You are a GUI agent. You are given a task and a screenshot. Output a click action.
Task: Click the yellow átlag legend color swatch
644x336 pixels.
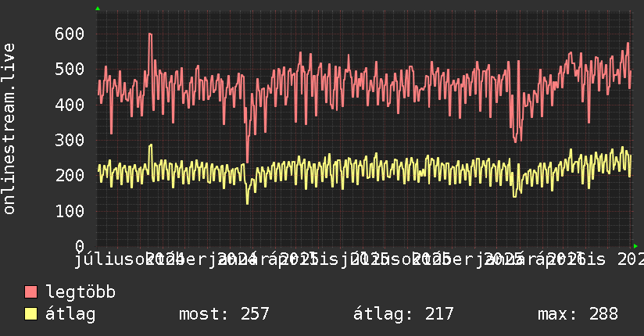(30, 314)
